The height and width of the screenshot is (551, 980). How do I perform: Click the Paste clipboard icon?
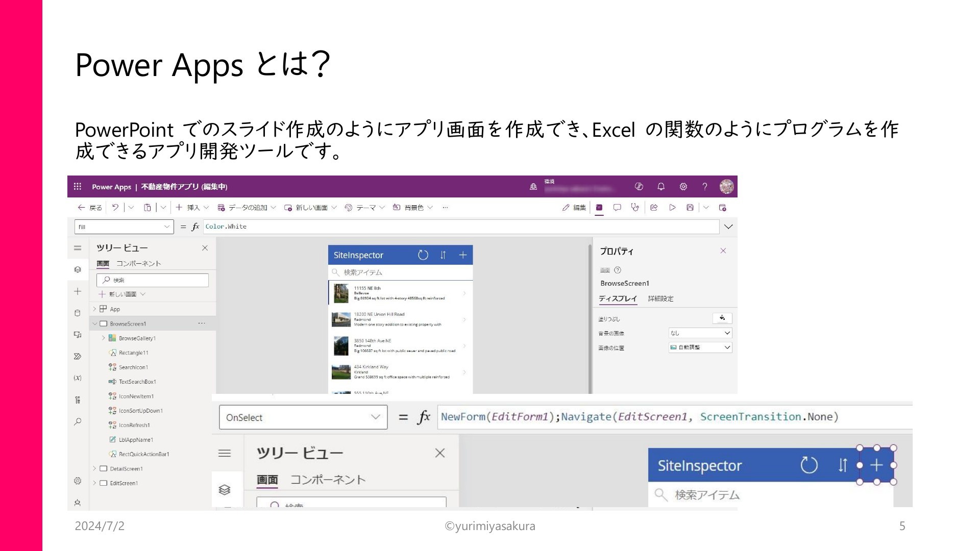[x=148, y=208]
